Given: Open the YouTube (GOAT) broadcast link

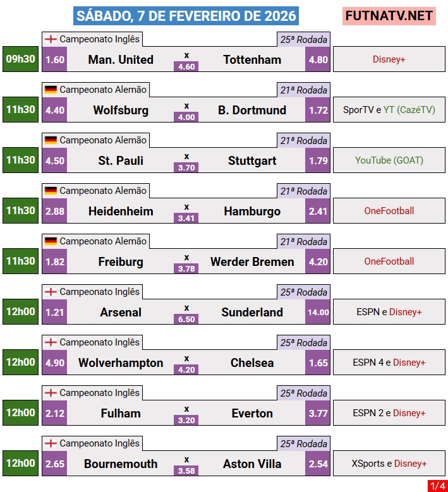Looking at the screenshot, I should coord(389,160).
